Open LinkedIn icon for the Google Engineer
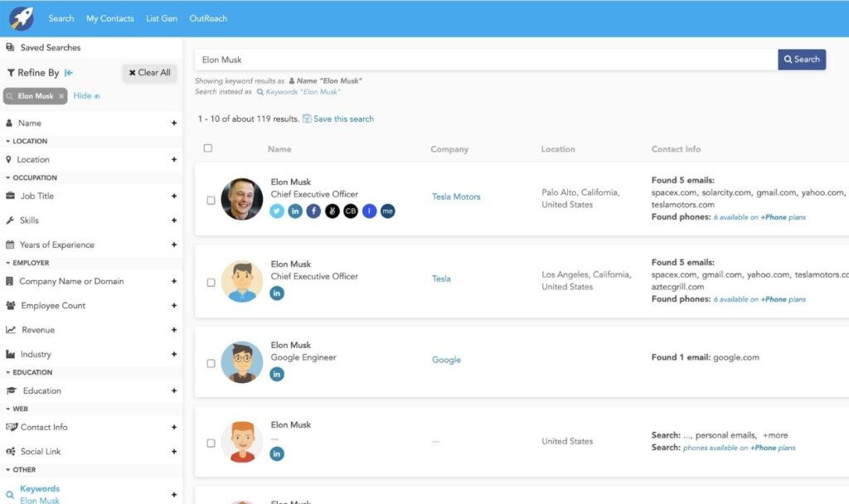Viewport: 849px width, 504px height. click(277, 374)
